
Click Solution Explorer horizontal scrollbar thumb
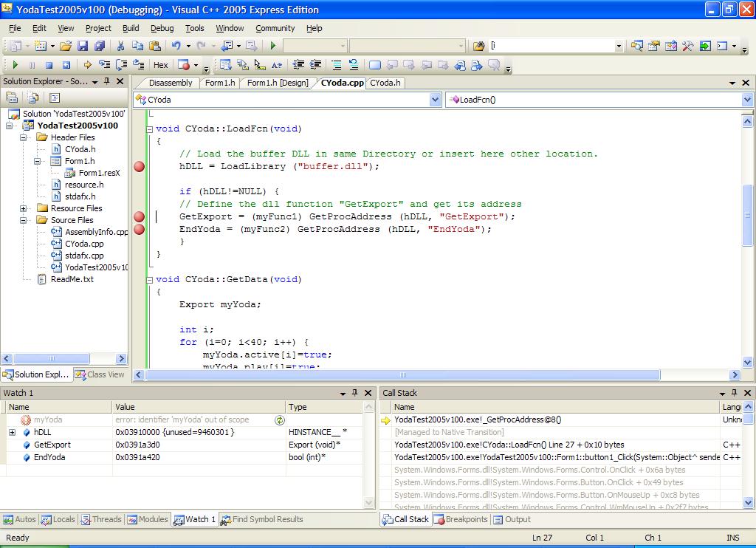(x=51, y=358)
